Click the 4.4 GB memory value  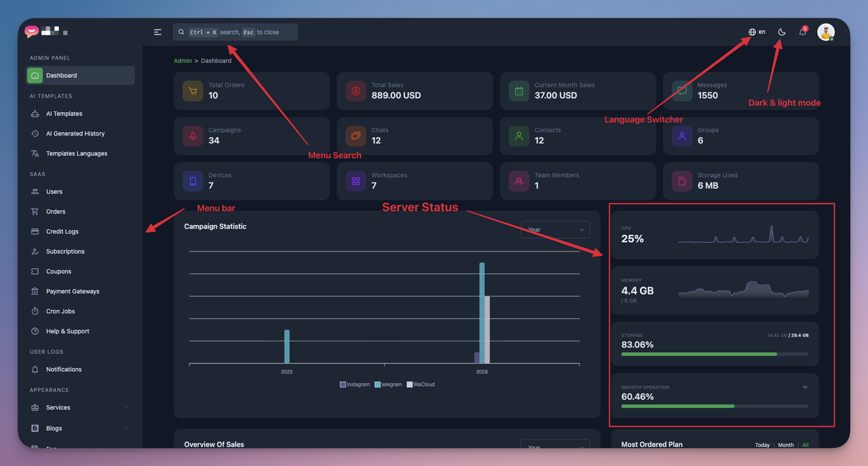point(637,290)
